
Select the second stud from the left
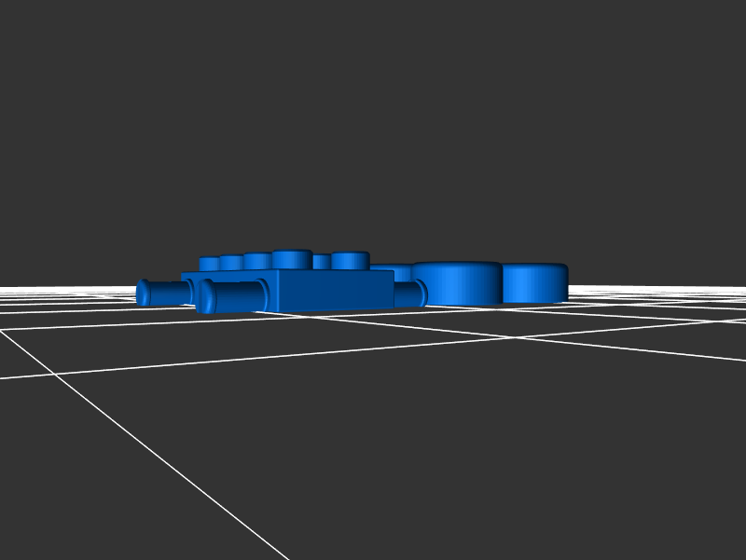(230, 263)
